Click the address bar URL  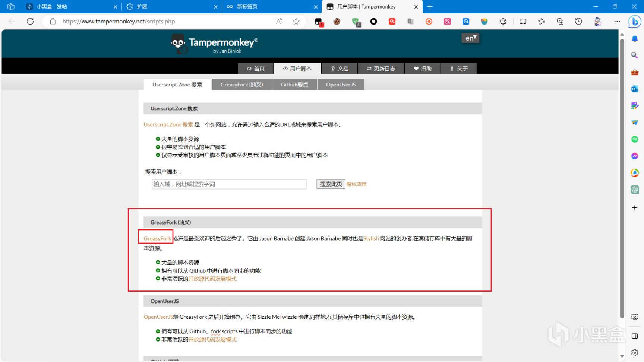[119, 22]
